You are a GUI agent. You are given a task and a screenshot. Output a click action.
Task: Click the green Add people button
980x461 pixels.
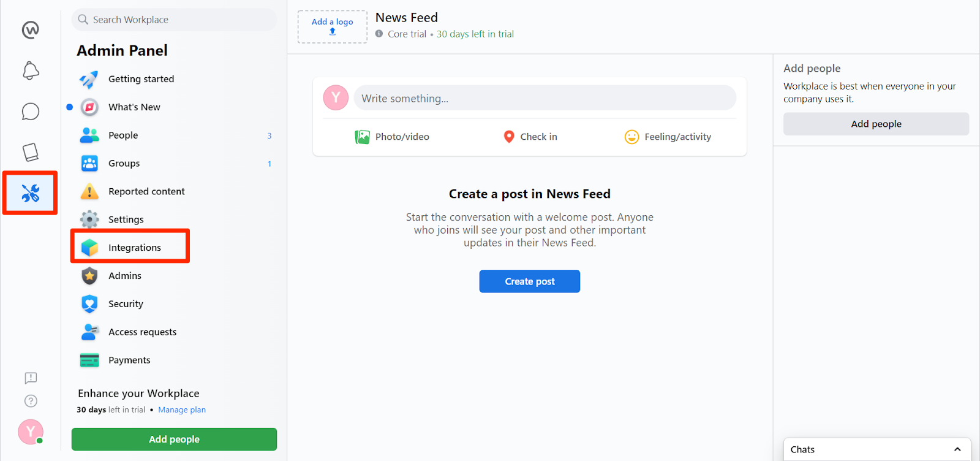(x=174, y=440)
